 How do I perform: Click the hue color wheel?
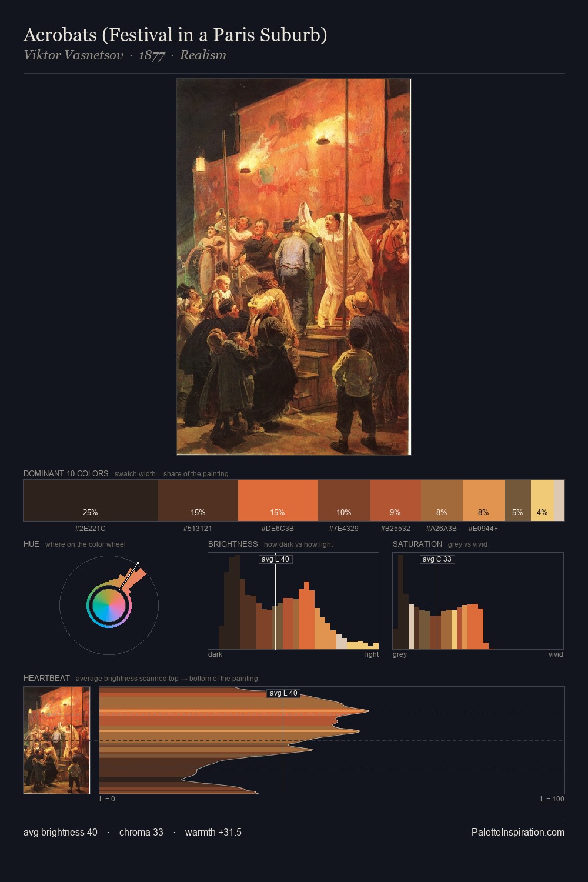pyautogui.click(x=109, y=605)
